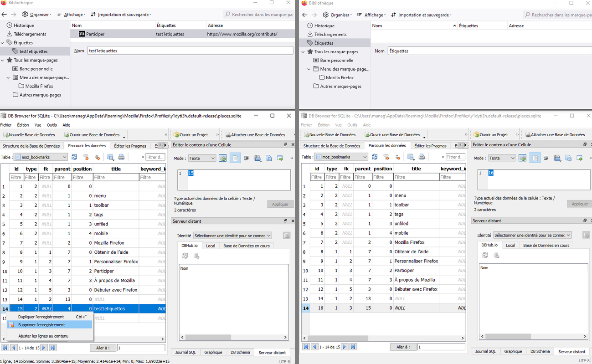Image resolution: width=592 pixels, height=364 pixels.
Task: Jump to last record in left DB Browser
Action: pyautogui.click(x=52, y=348)
